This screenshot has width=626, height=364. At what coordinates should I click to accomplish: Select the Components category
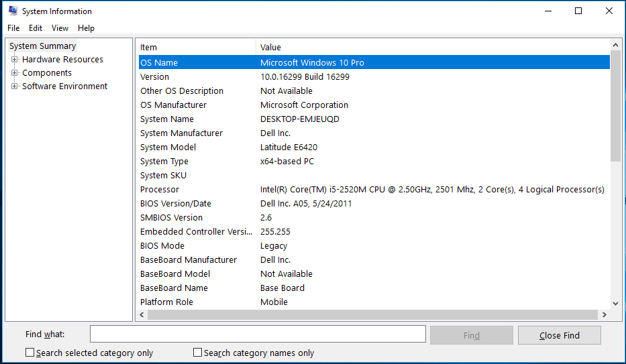[x=47, y=73]
